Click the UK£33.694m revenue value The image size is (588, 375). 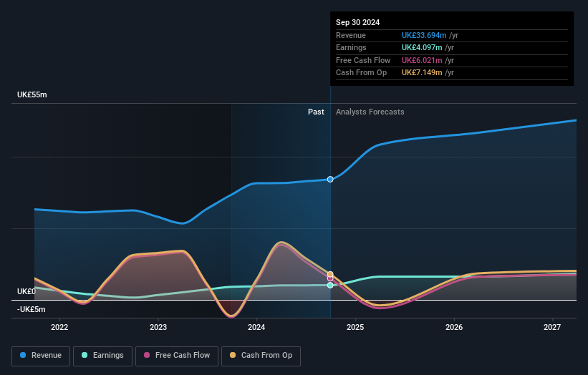pos(424,35)
